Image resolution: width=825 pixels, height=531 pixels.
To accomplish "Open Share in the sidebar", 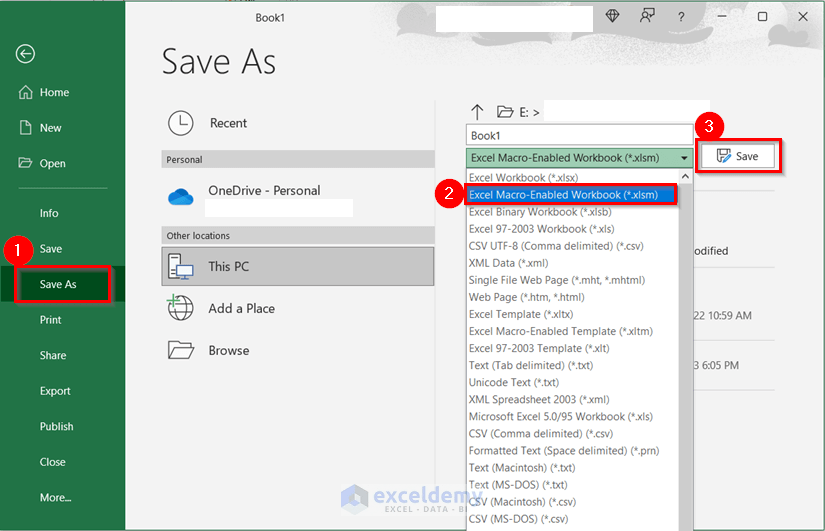I will tap(53, 355).
